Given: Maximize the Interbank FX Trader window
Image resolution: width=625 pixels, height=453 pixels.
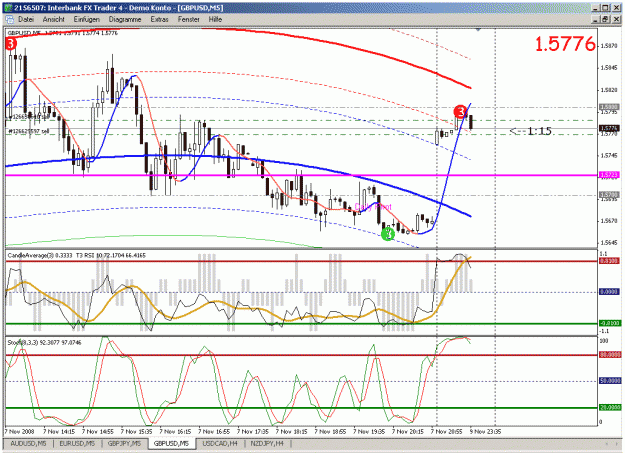Looking at the screenshot, I should point(606,8).
